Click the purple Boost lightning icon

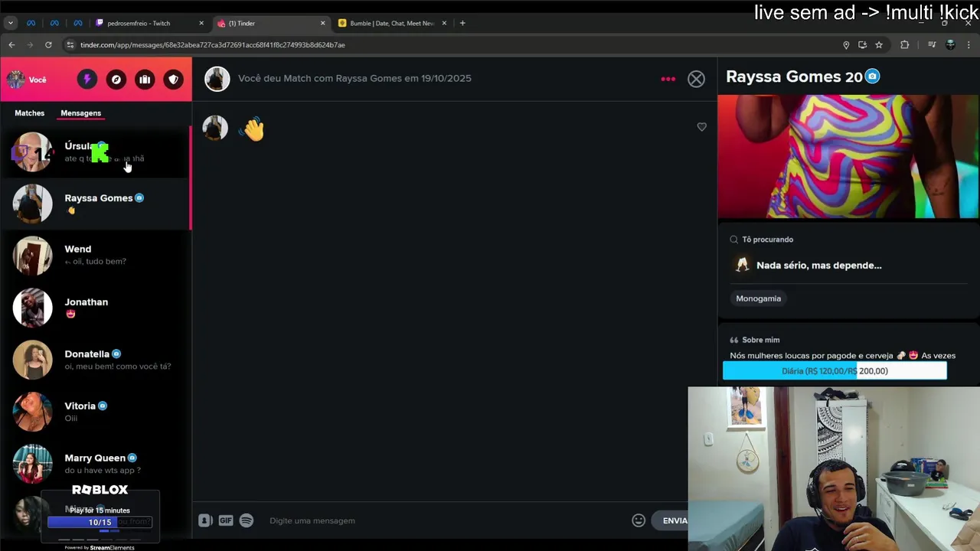tap(87, 80)
